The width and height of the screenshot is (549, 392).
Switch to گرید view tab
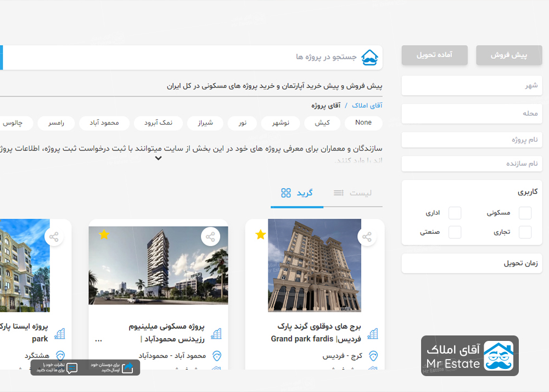[x=297, y=193]
